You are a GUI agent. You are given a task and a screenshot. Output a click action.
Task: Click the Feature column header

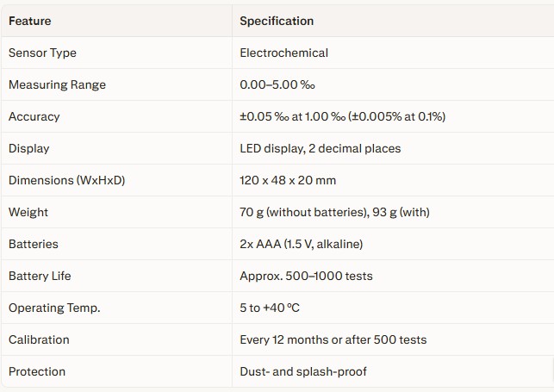tap(29, 21)
